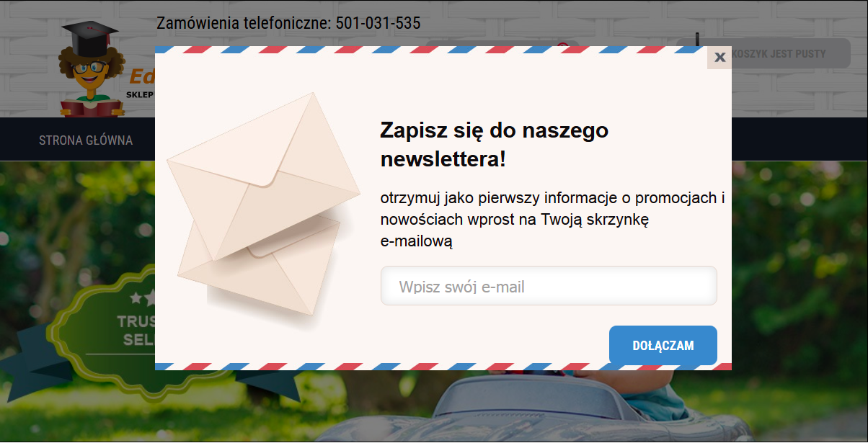Viewport: 868px width, 443px height.
Task: Open the STRONA GŁÓWNA menu item
Action: click(x=86, y=140)
